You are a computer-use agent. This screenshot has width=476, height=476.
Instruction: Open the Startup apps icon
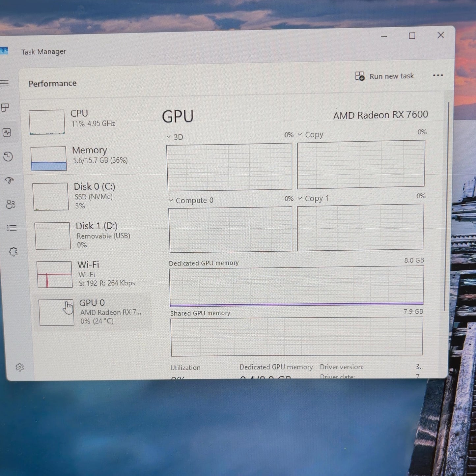9,180
